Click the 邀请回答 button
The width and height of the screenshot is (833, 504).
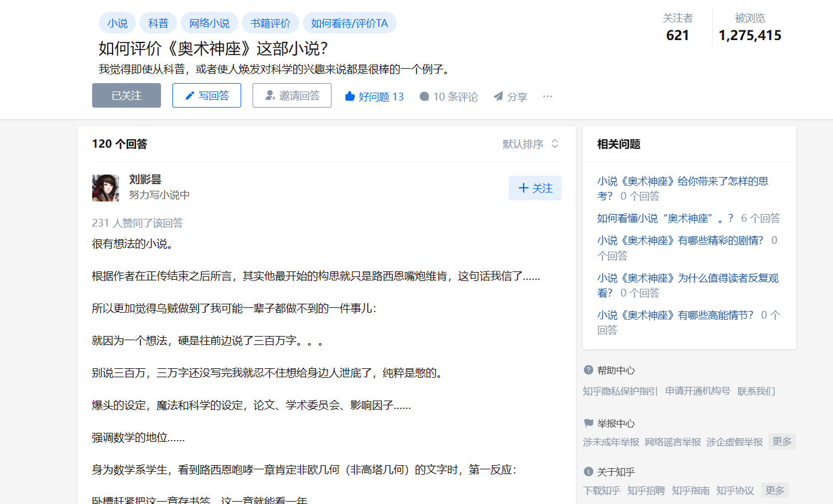coord(292,96)
